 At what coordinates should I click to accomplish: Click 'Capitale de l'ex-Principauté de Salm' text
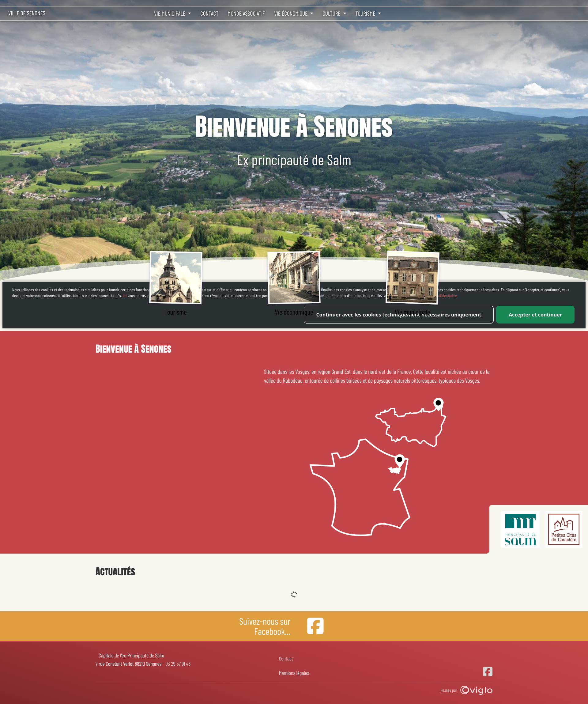click(x=131, y=655)
